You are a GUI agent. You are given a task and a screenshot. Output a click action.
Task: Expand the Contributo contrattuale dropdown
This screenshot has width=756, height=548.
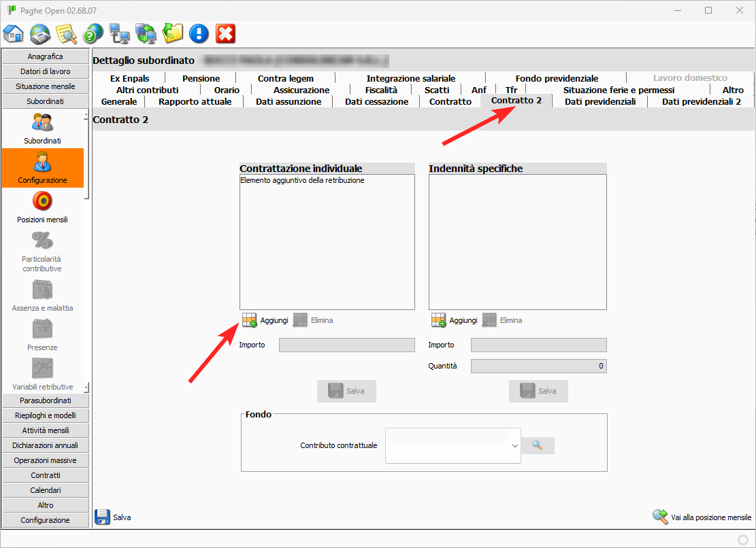click(513, 445)
